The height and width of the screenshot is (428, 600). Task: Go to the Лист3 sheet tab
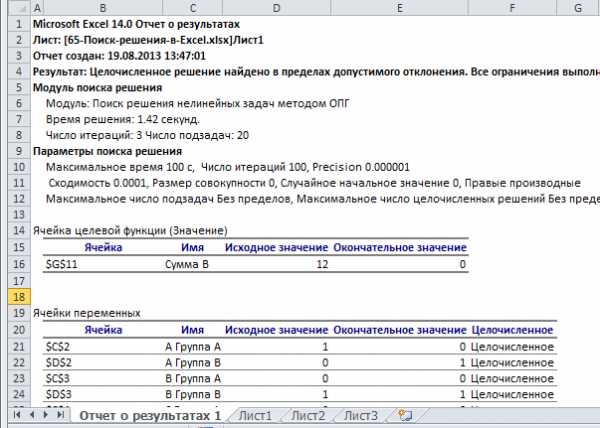click(x=361, y=415)
